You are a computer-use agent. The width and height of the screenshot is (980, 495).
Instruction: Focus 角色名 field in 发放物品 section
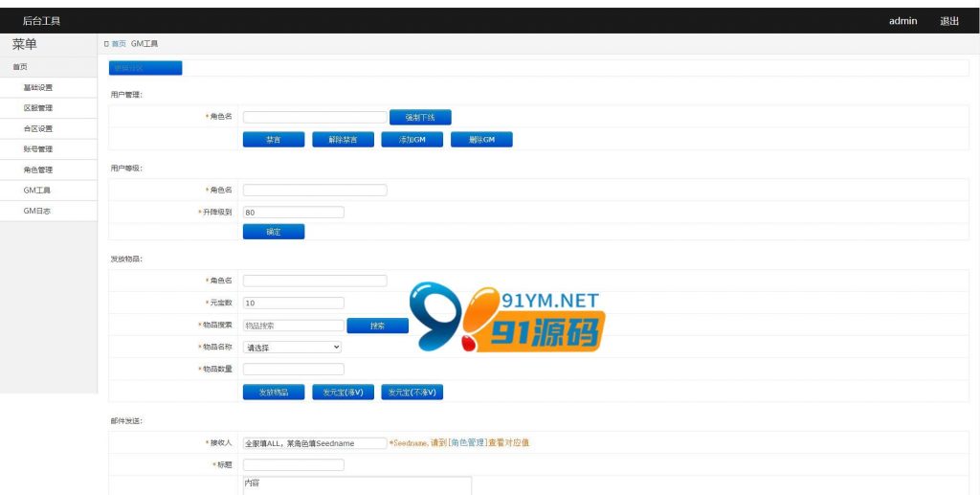[315, 281]
